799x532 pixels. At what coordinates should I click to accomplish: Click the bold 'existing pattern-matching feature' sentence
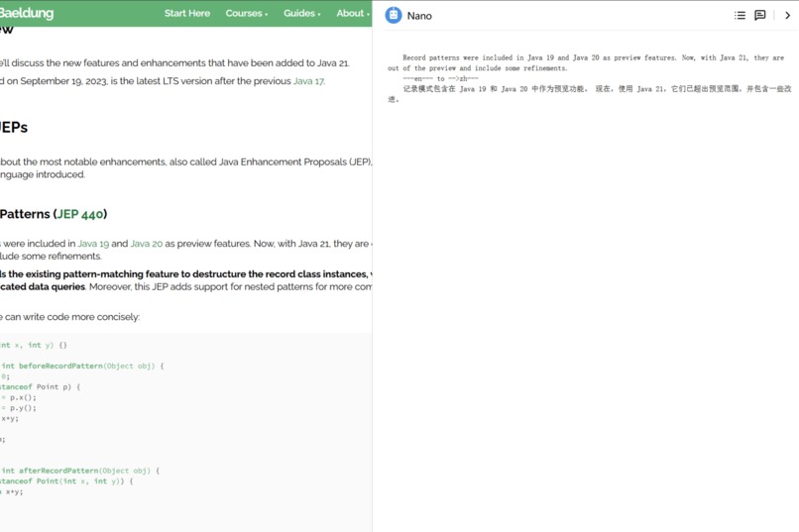[186, 280]
